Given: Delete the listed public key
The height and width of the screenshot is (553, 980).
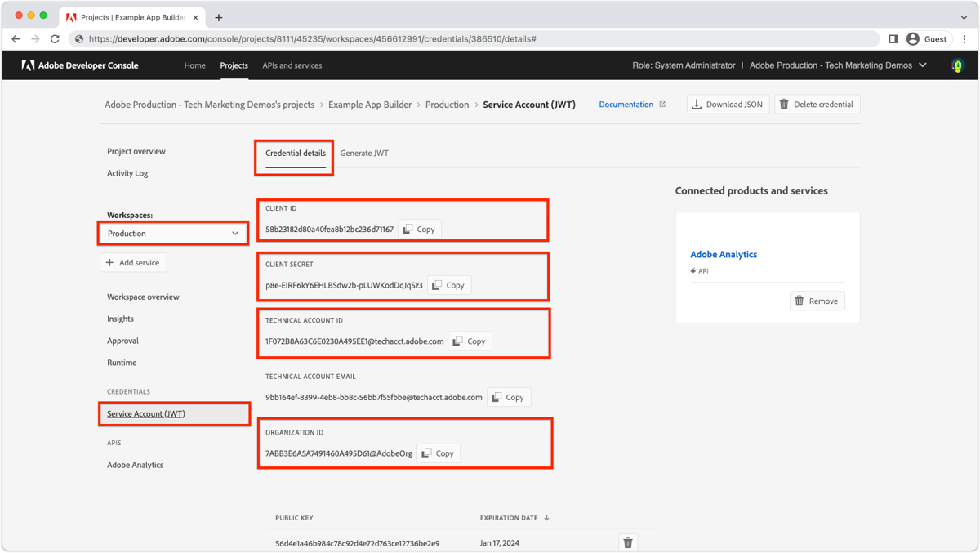Looking at the screenshot, I should pos(627,542).
